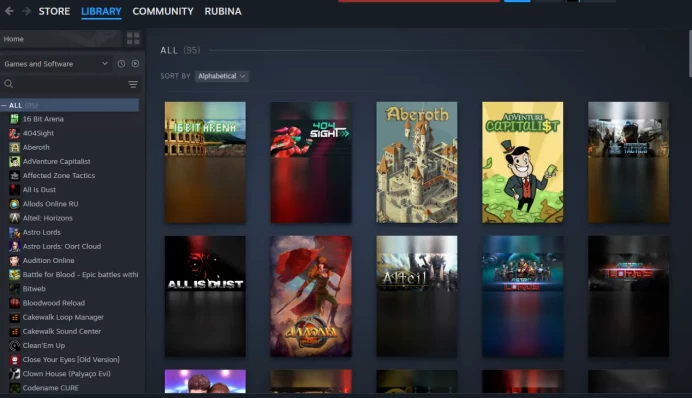The height and width of the screenshot is (398, 692).
Task: Click the library search magnifier
Action: 8,84
